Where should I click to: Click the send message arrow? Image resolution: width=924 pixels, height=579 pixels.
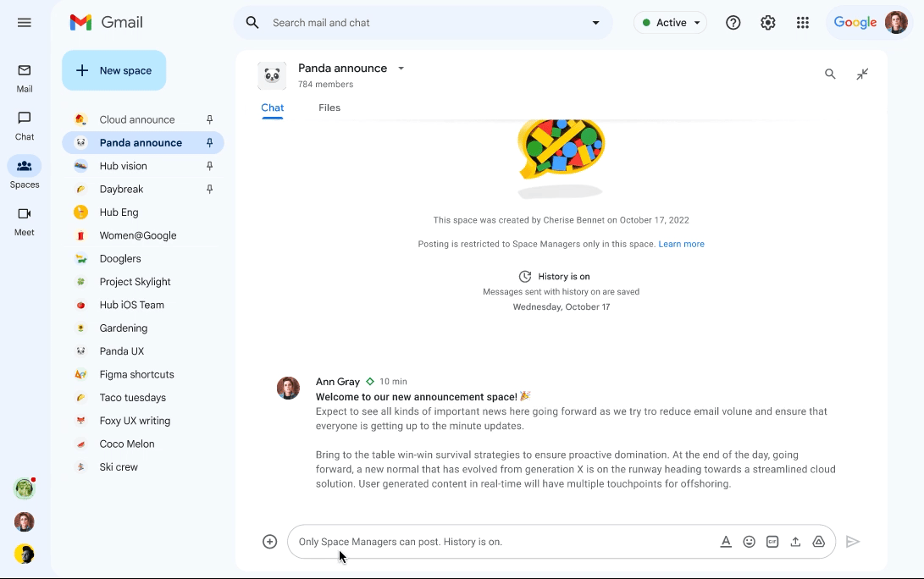[x=853, y=541]
